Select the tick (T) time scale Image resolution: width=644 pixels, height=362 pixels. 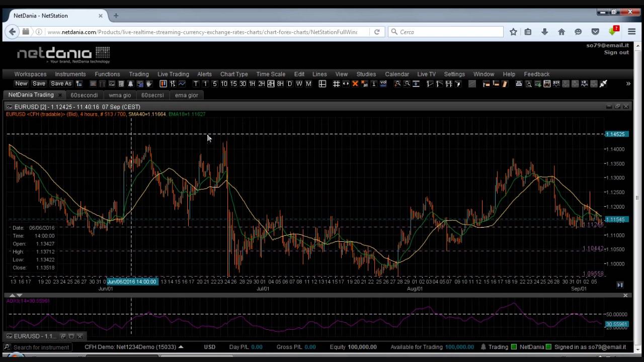pyautogui.click(x=196, y=83)
